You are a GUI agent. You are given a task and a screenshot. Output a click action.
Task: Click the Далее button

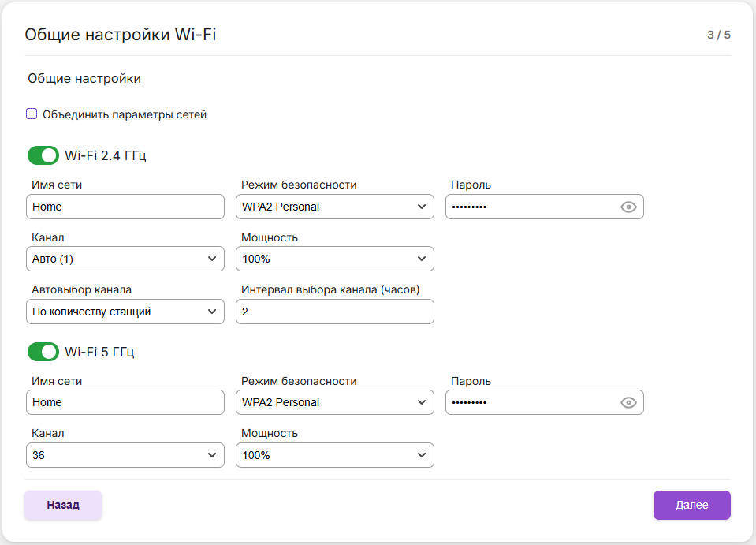click(x=691, y=505)
